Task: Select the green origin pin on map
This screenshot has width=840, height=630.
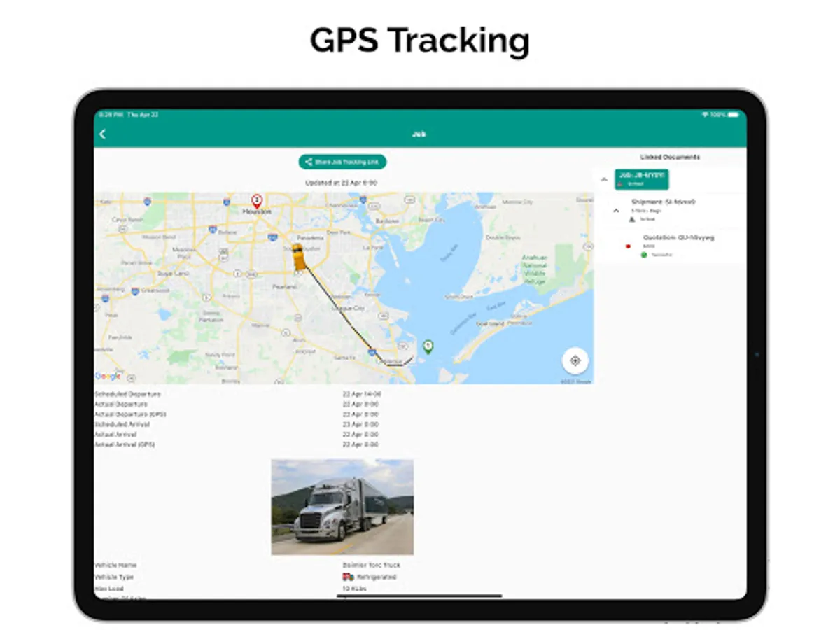Action: (428, 346)
